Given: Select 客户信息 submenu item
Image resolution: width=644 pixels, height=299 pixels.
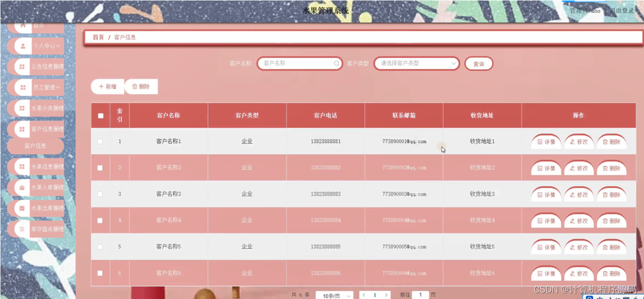Looking at the screenshot, I should tap(35, 146).
